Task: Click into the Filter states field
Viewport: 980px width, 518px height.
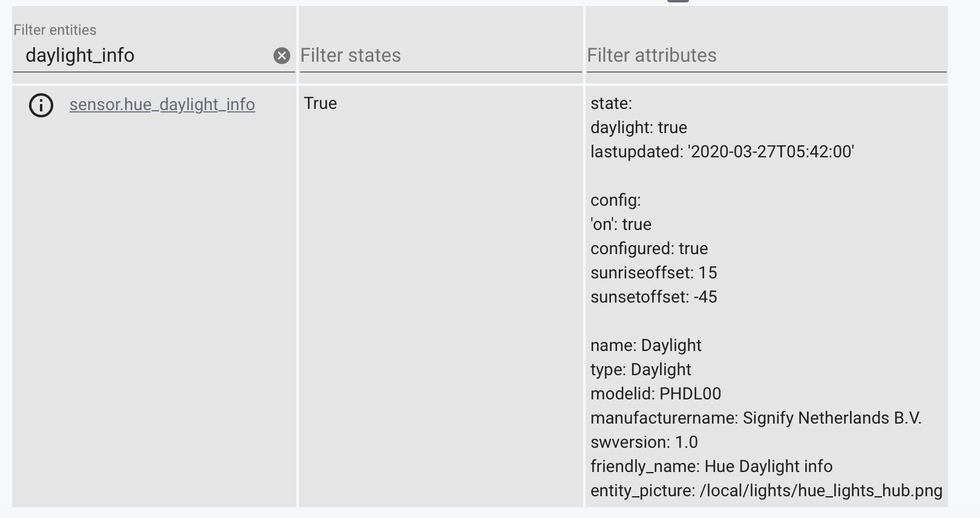Action: (x=440, y=56)
